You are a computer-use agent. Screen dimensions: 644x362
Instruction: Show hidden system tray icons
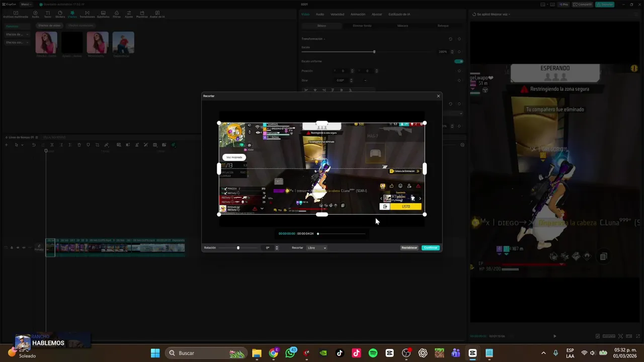(x=543, y=353)
